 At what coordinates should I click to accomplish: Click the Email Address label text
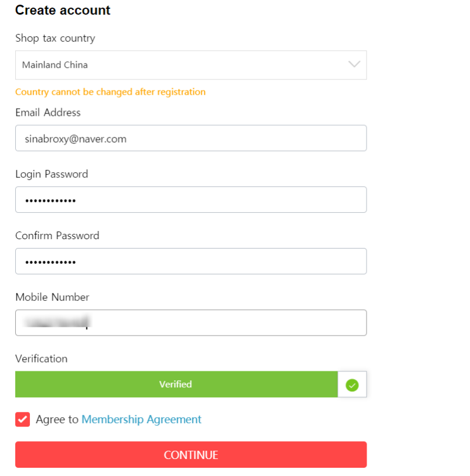coord(48,112)
